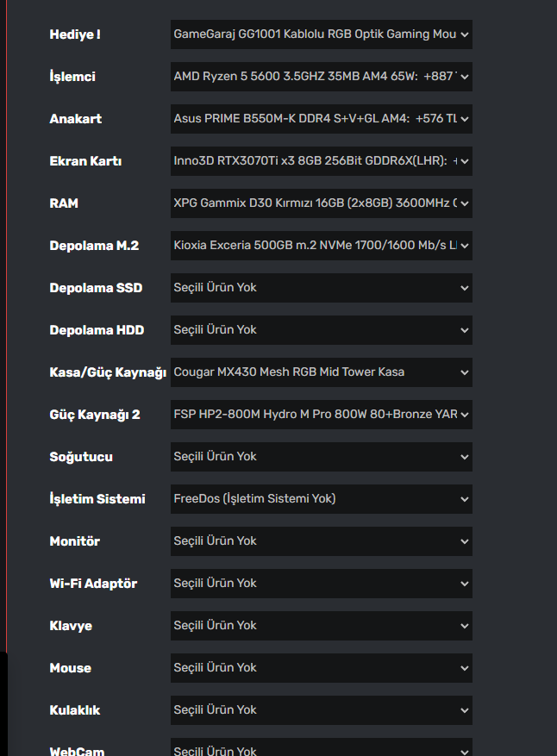Expand the Depolama M.2 dropdown
This screenshot has width=557, height=756.
321,246
